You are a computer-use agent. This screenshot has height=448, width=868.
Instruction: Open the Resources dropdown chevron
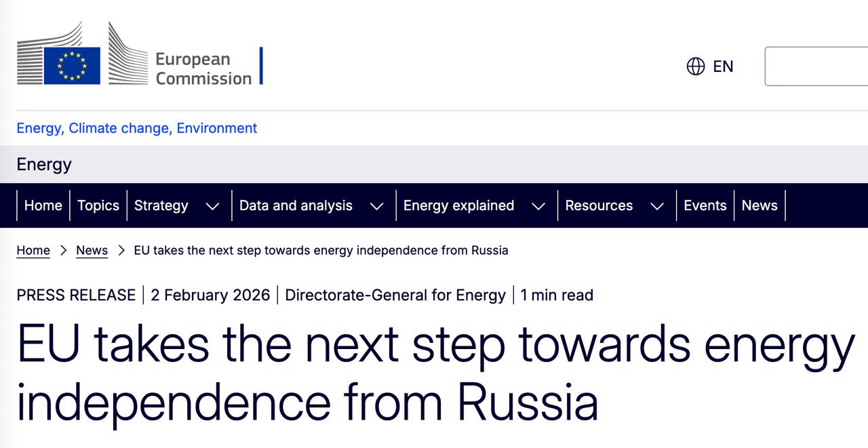click(656, 205)
